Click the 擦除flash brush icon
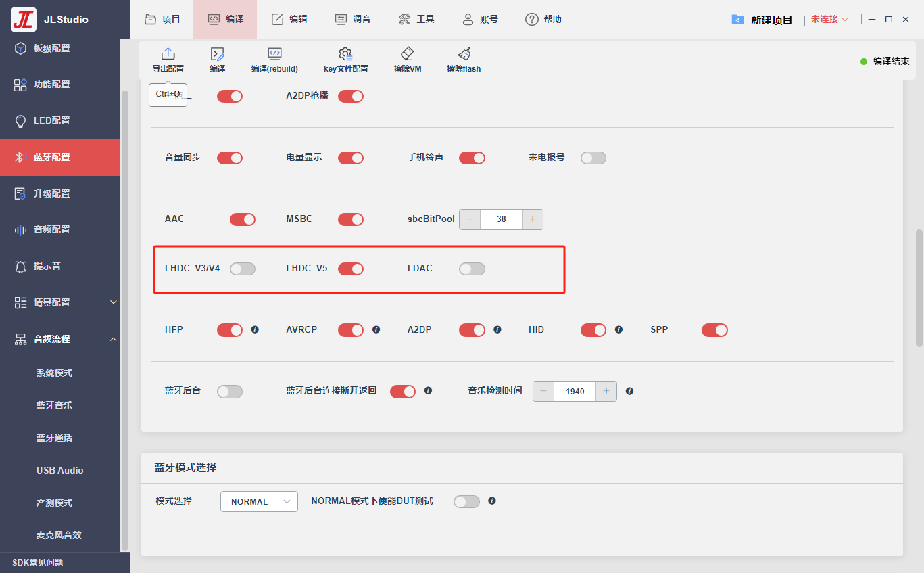Viewport: 924px width, 573px height. 464,54
